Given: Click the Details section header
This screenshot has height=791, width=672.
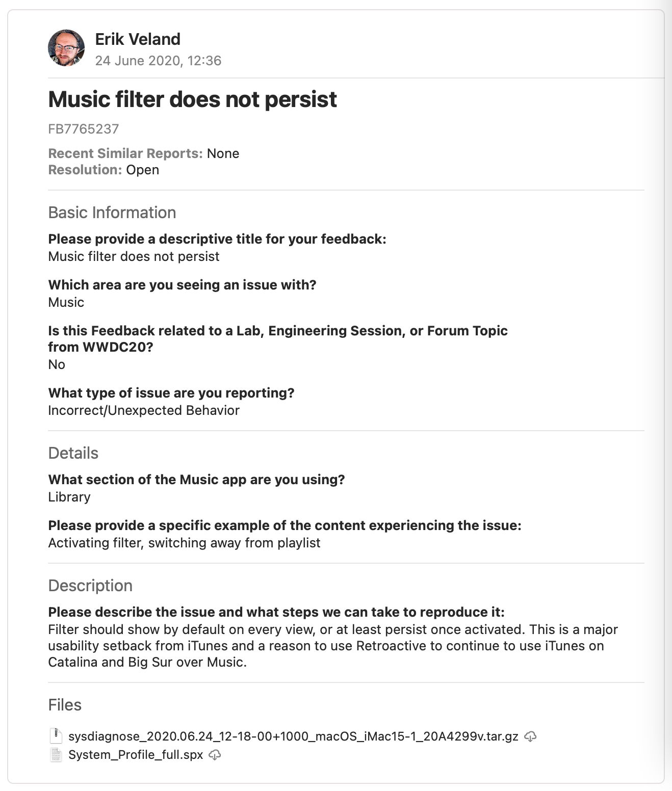Looking at the screenshot, I should coord(73,453).
